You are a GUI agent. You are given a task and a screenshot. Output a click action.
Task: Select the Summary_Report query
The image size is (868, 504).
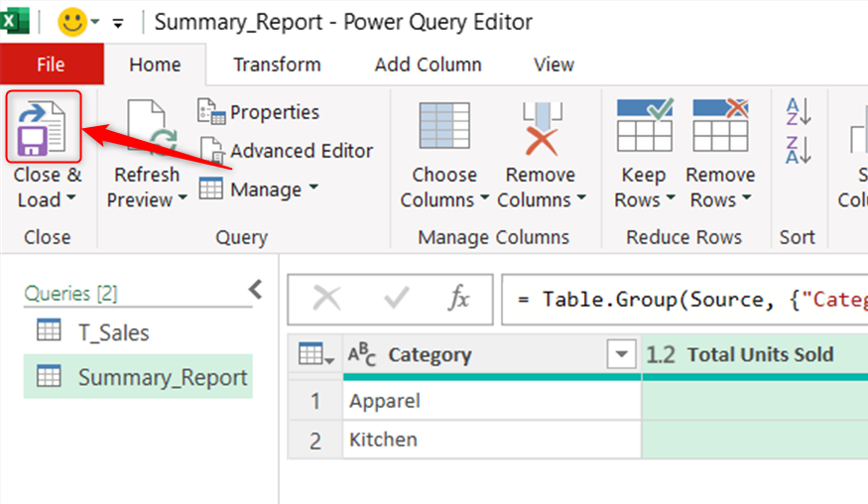click(138, 377)
